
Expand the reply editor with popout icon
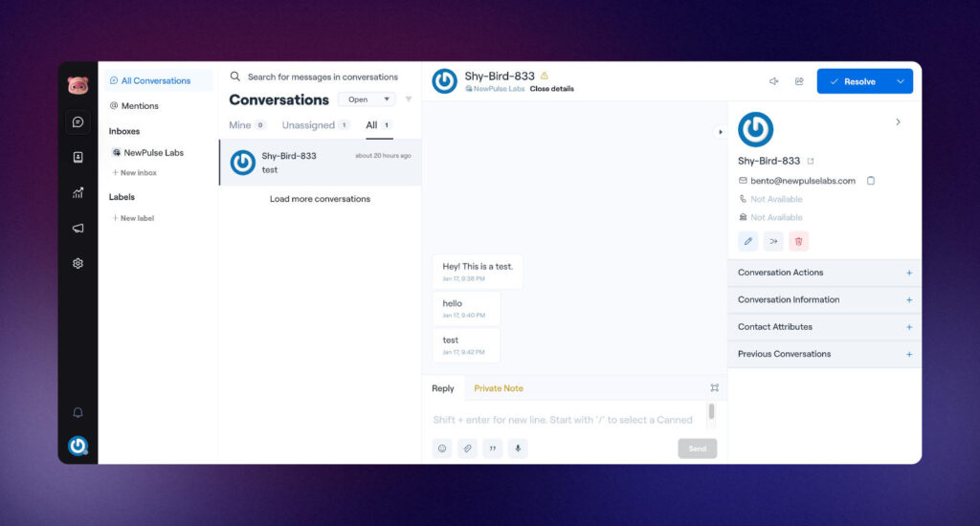coord(714,388)
